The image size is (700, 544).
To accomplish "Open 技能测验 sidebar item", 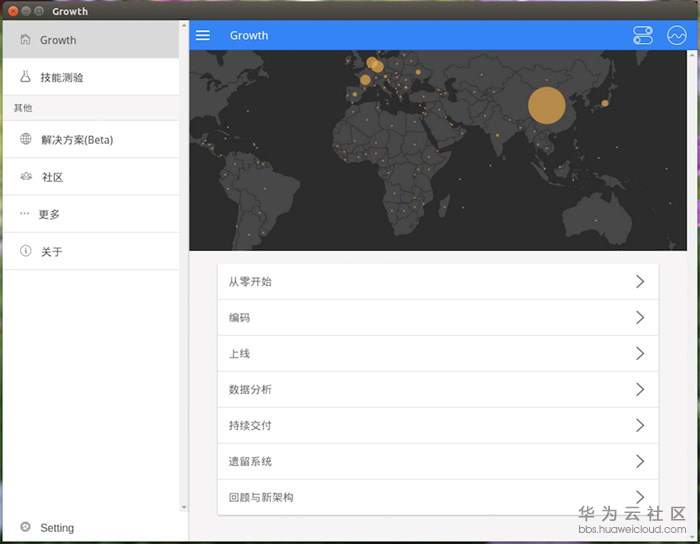I will tap(91, 77).
